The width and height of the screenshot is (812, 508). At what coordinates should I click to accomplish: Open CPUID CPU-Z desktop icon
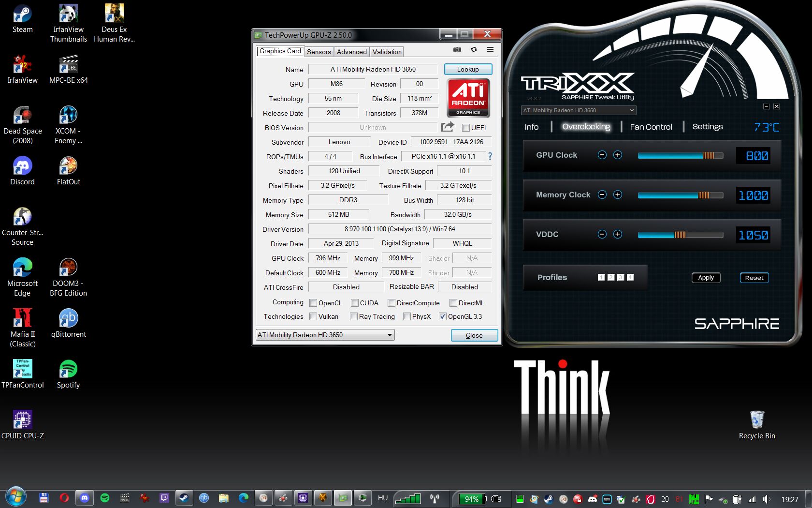(22, 425)
